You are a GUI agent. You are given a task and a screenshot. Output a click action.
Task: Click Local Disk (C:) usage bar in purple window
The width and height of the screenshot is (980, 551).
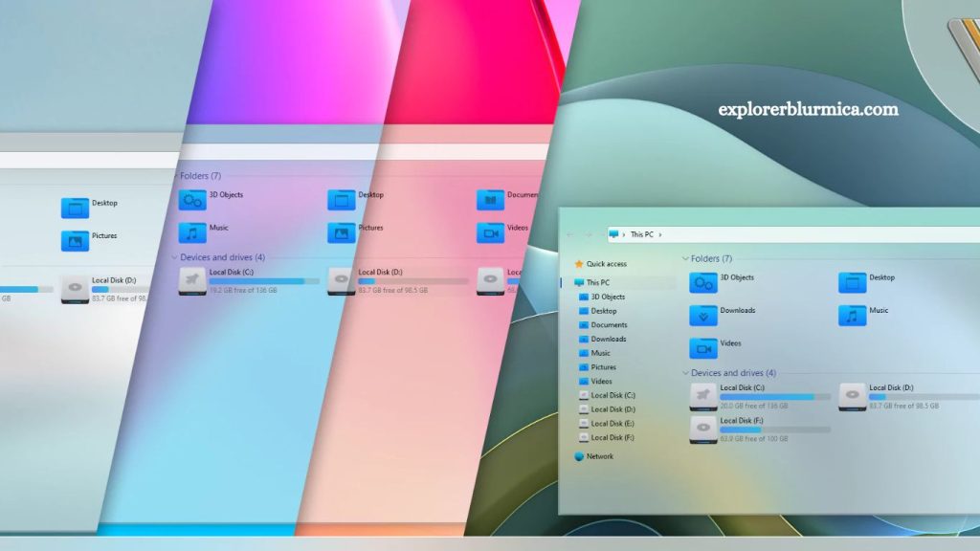coord(264,282)
